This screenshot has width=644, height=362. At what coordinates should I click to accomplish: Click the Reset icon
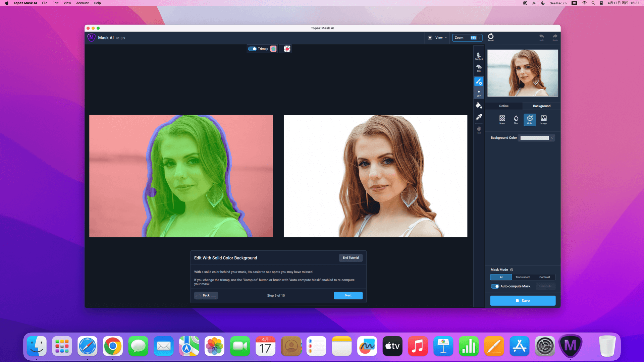[x=490, y=37]
